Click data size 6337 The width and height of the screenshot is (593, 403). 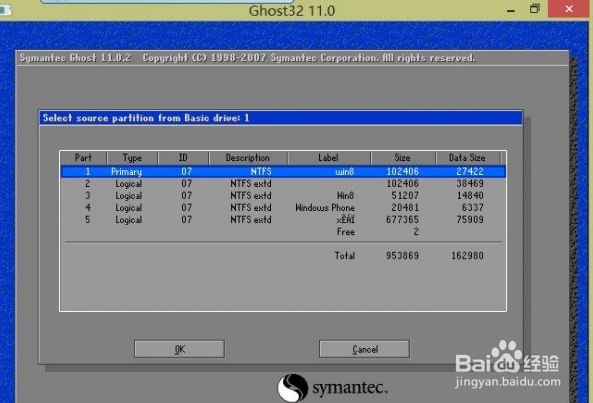coord(472,208)
